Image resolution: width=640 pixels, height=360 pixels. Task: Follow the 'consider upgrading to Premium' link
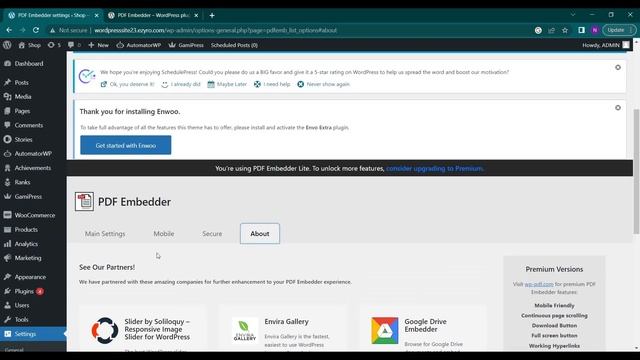pyautogui.click(x=435, y=169)
